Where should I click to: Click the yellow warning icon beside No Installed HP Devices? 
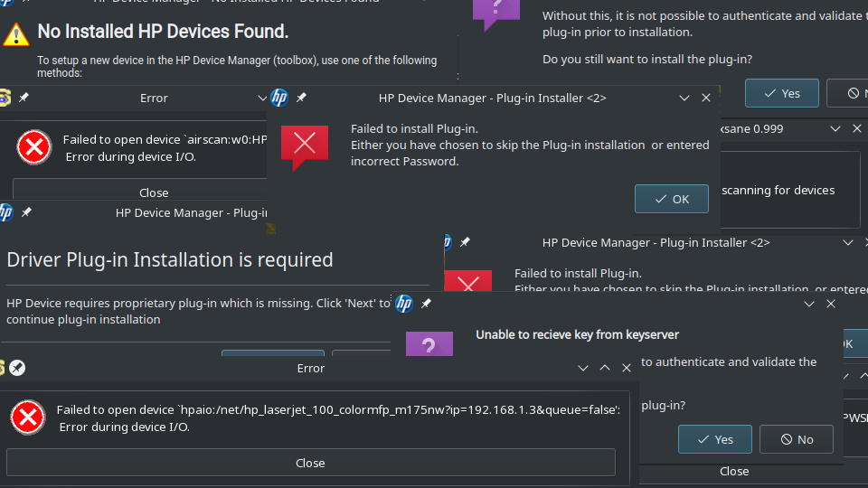pos(16,35)
